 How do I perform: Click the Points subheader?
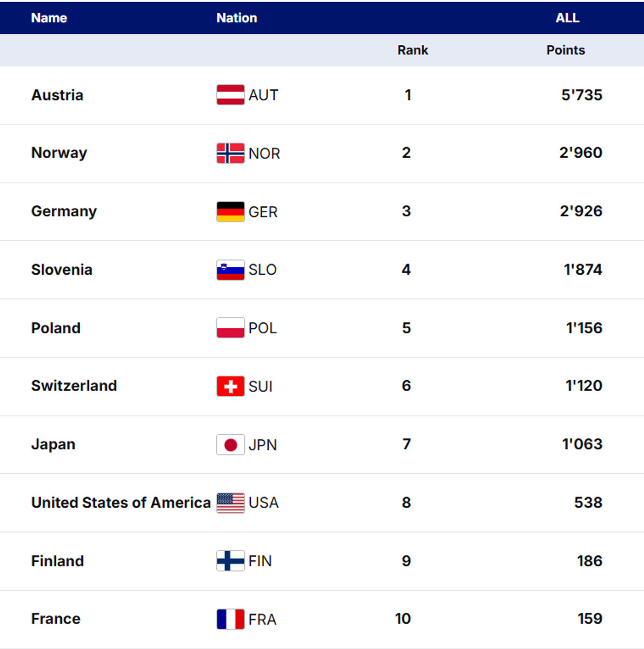(566, 50)
